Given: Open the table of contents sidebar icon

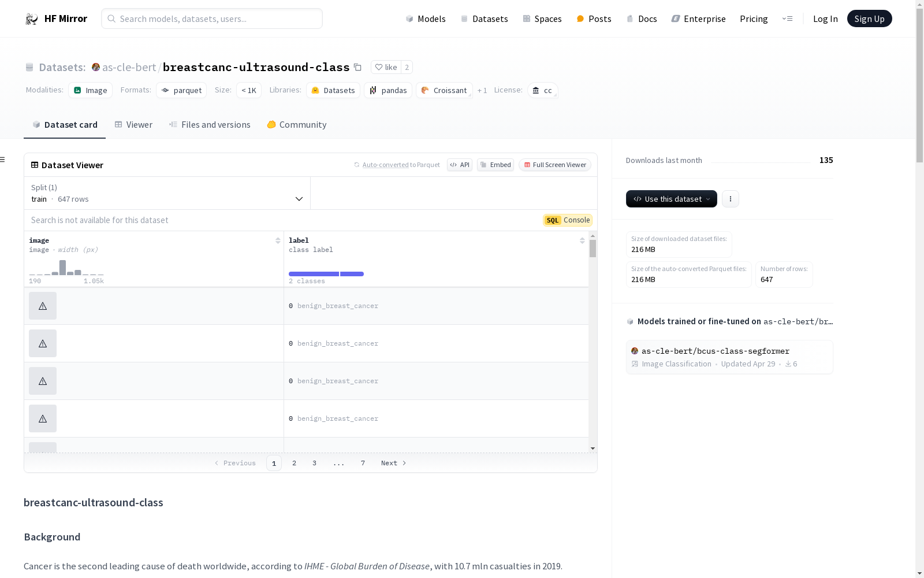Looking at the screenshot, I should (x=3, y=160).
